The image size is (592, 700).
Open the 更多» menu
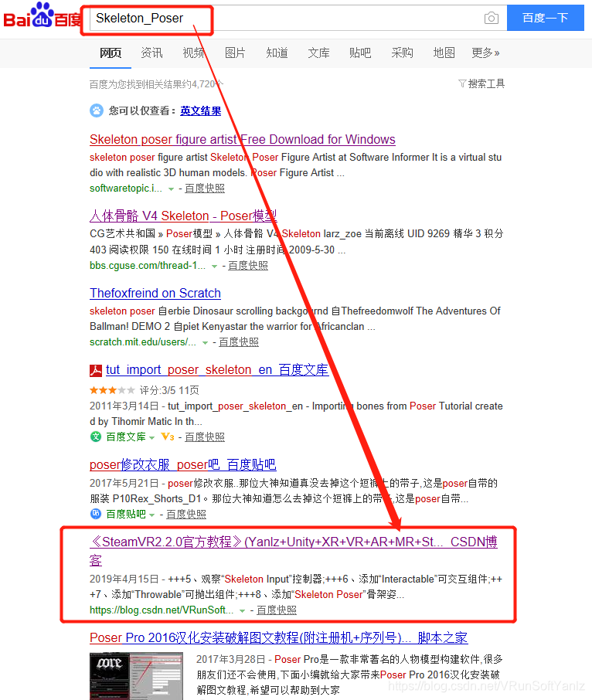tap(485, 53)
